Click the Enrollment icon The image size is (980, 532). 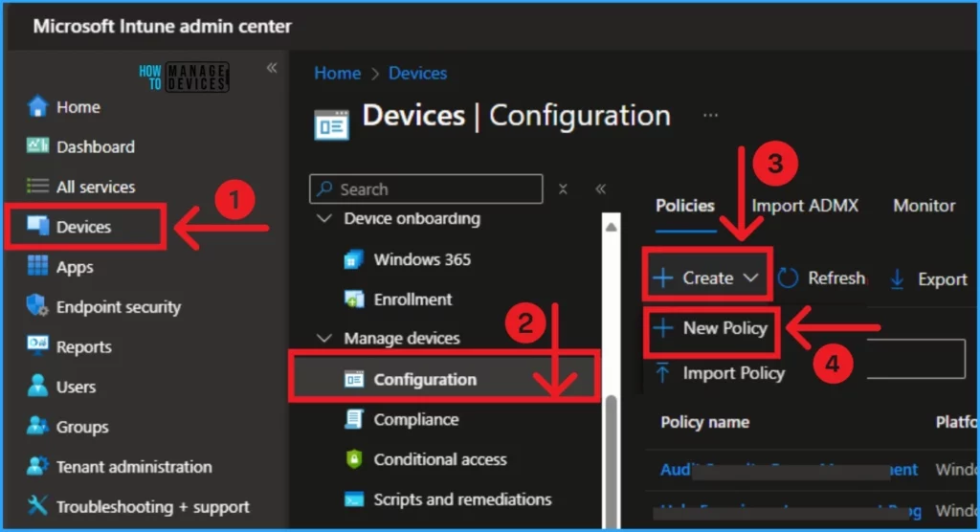pyautogui.click(x=354, y=299)
